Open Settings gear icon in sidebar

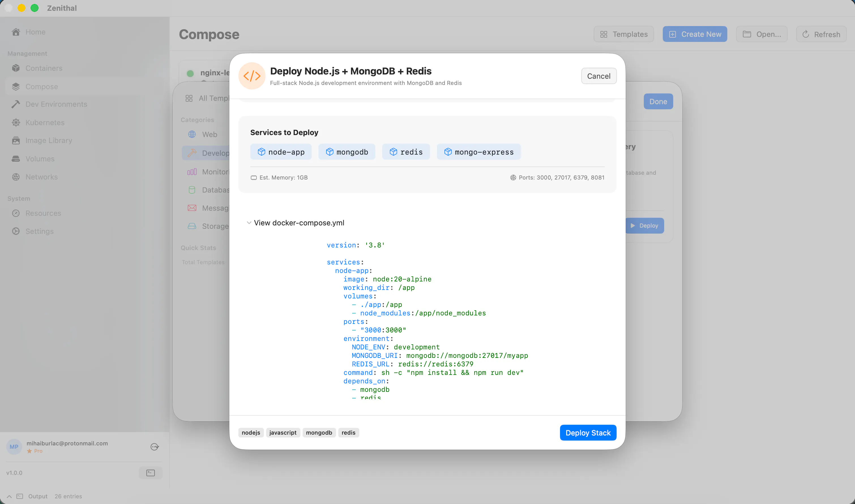point(16,231)
